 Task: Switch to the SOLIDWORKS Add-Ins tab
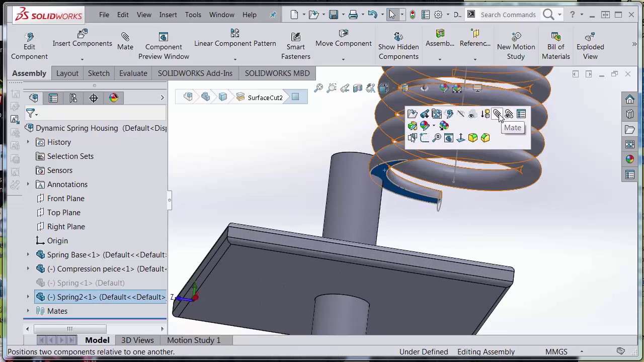point(195,73)
